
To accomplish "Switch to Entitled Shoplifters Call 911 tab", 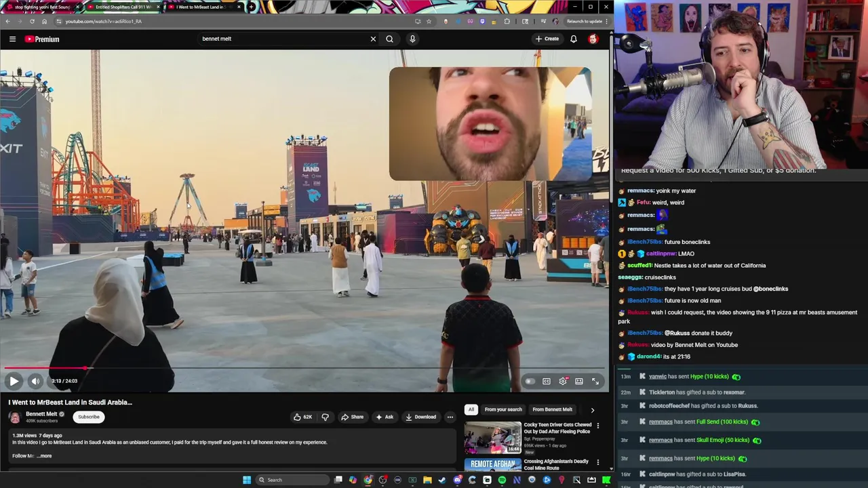I will click(123, 7).
